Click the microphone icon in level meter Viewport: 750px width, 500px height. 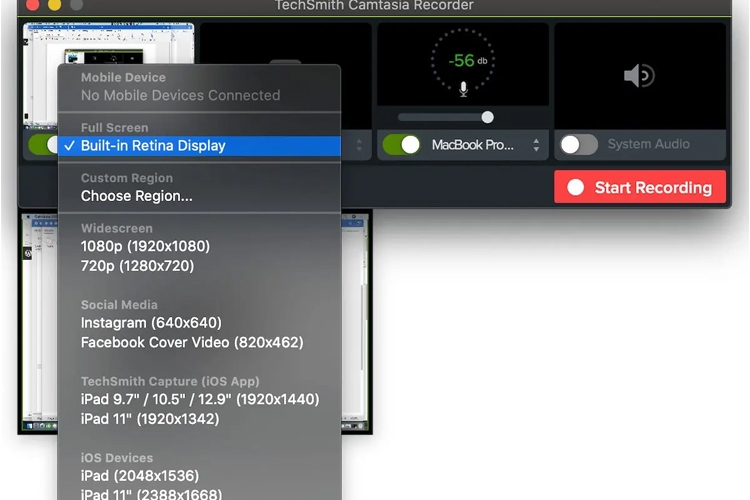(463, 89)
